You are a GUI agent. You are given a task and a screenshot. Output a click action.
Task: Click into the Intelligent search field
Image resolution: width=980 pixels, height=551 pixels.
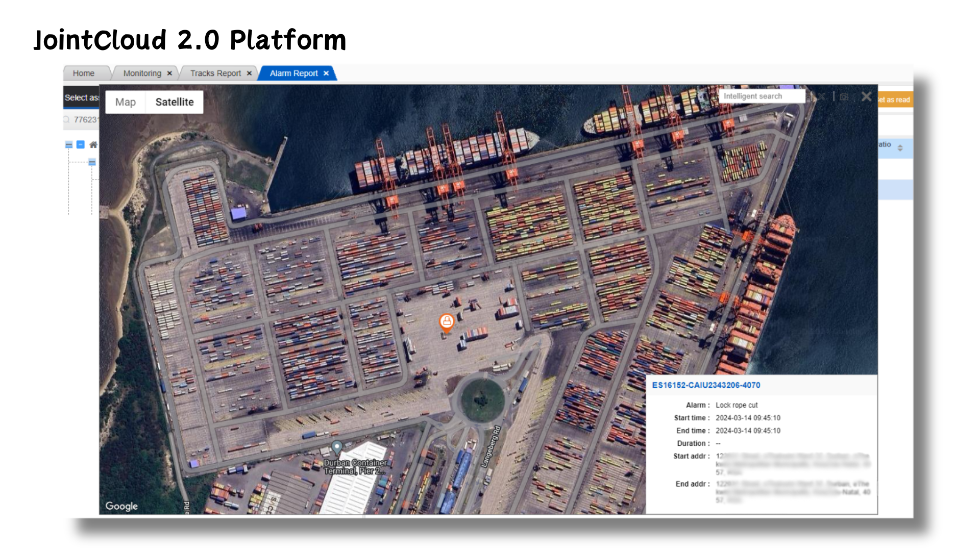(x=762, y=96)
